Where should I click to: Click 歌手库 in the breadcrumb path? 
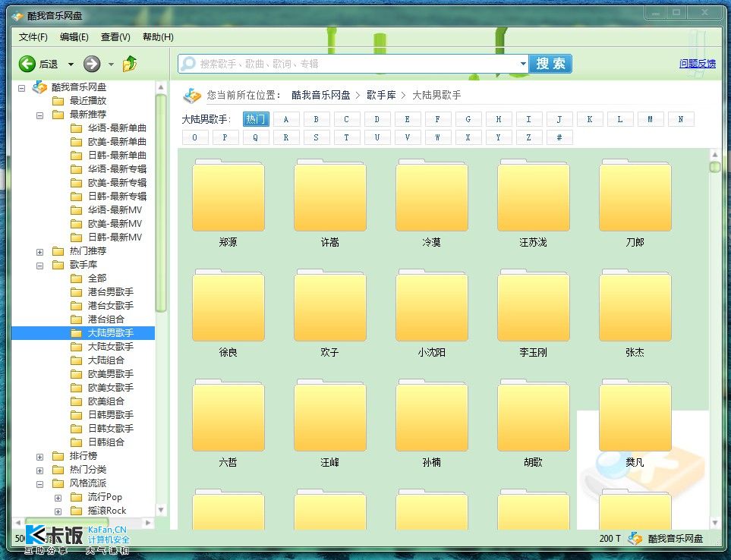pyautogui.click(x=381, y=95)
